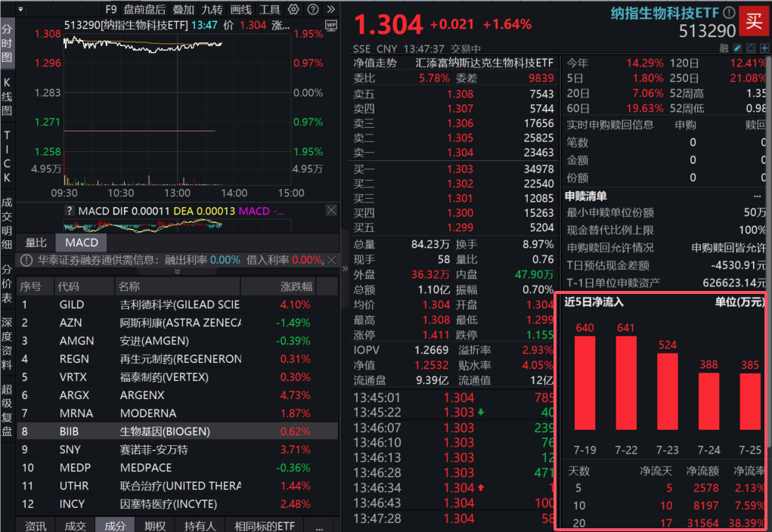Set a price alert with bell icon

click(751, 48)
